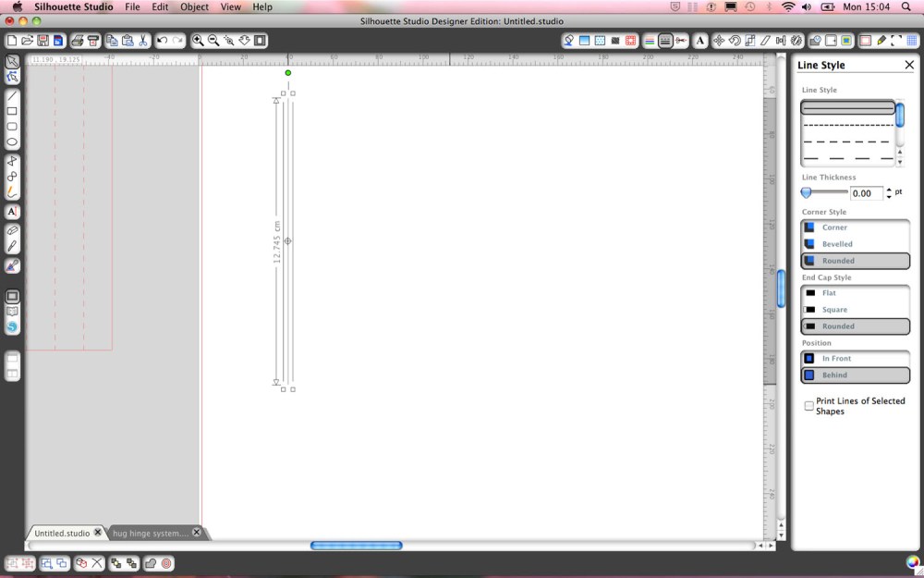Create a new document with the New icon

coord(10,40)
